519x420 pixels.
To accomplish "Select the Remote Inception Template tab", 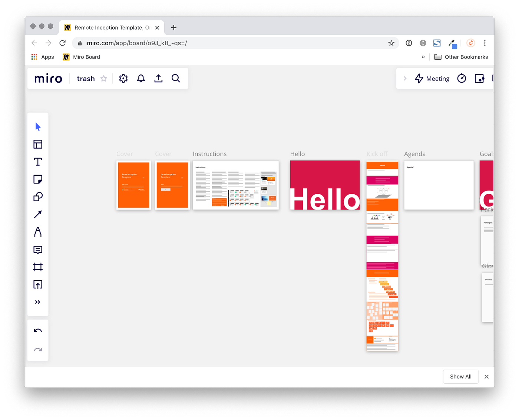I will pyautogui.click(x=112, y=27).
